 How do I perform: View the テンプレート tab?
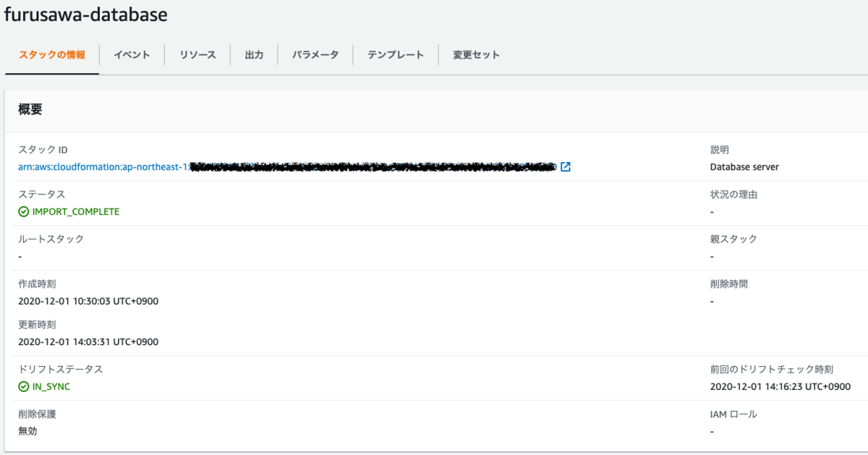coord(396,55)
